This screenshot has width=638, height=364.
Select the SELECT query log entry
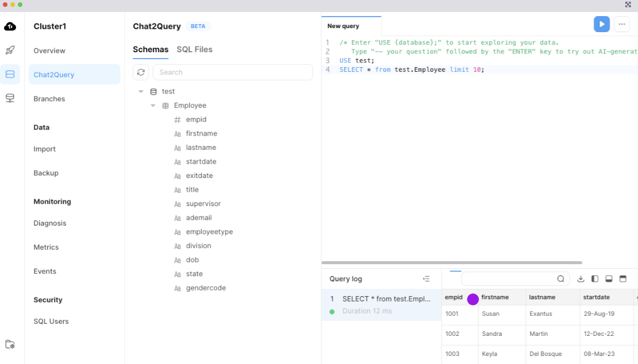pos(381,305)
